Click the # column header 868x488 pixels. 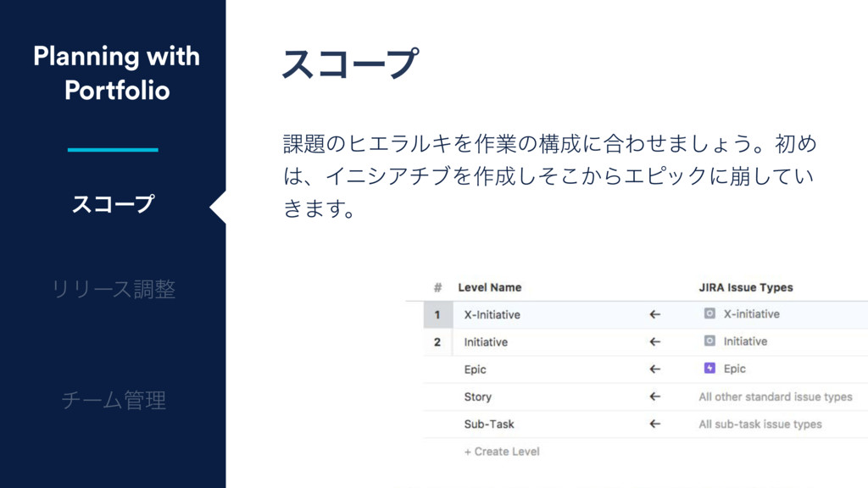click(438, 287)
